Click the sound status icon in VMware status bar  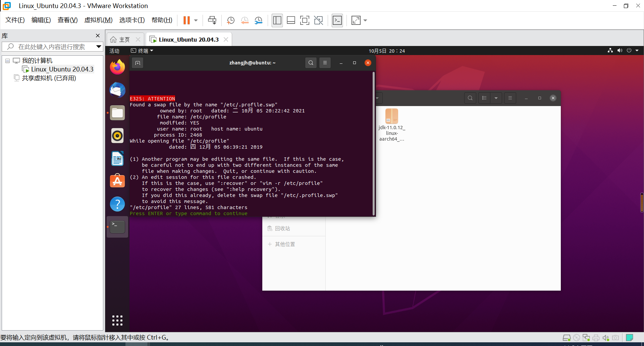click(x=606, y=338)
